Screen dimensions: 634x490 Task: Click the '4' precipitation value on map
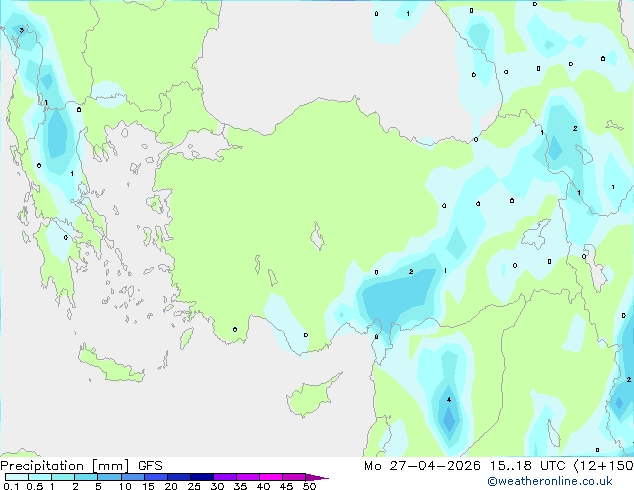(x=449, y=399)
